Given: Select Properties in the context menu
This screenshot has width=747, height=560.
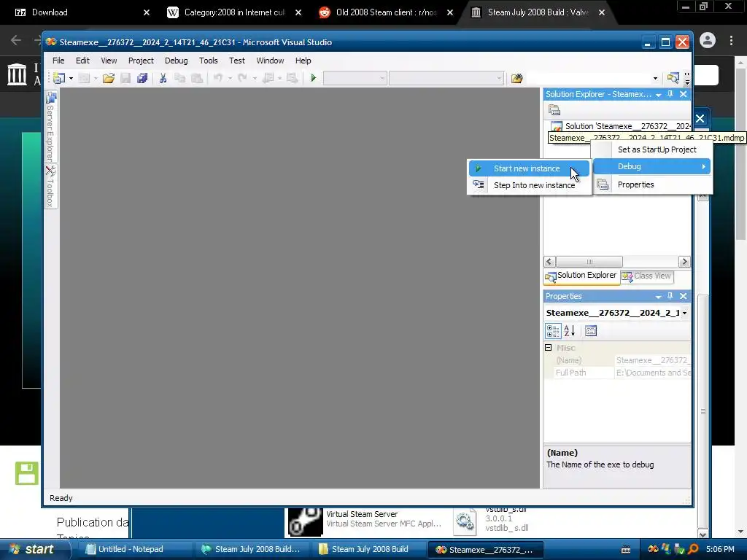Looking at the screenshot, I should (x=651, y=184).
